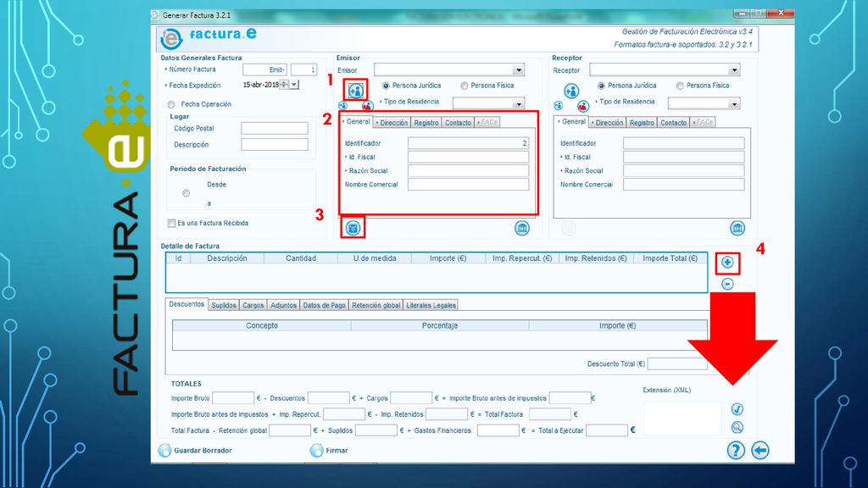Click the Importe Total (€) column header

coord(670,258)
